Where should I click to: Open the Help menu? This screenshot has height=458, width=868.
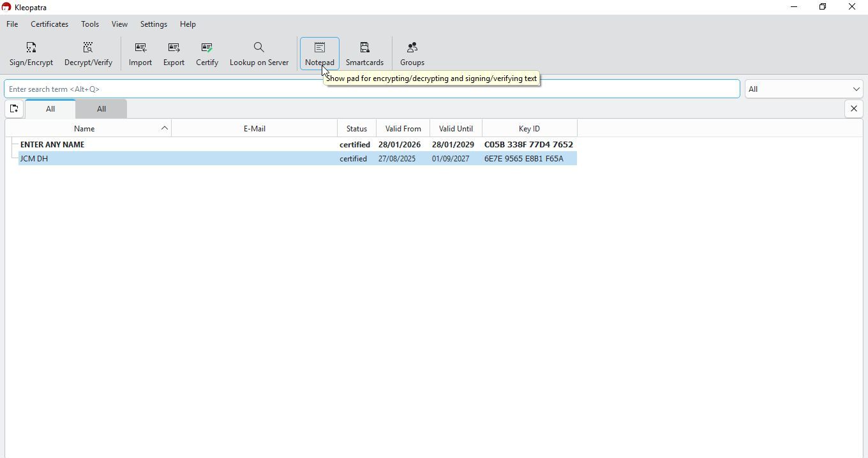pos(188,24)
